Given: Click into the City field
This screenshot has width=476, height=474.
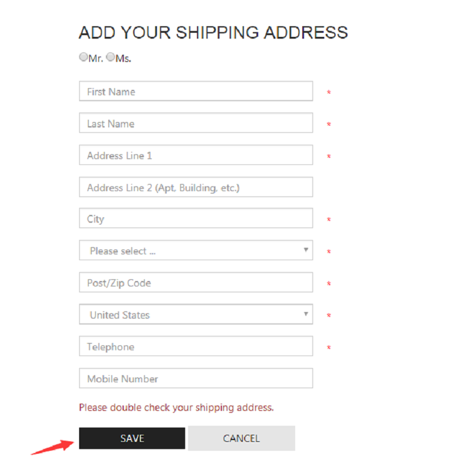Looking at the screenshot, I should [196, 218].
